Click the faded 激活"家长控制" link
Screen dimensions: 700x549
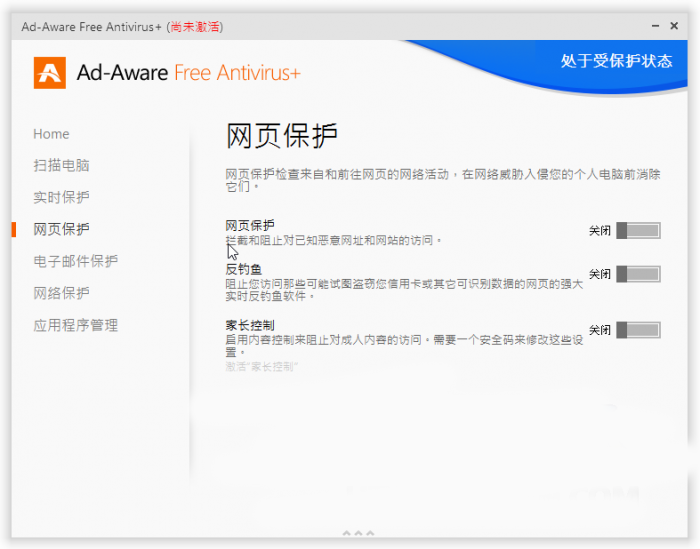261,367
